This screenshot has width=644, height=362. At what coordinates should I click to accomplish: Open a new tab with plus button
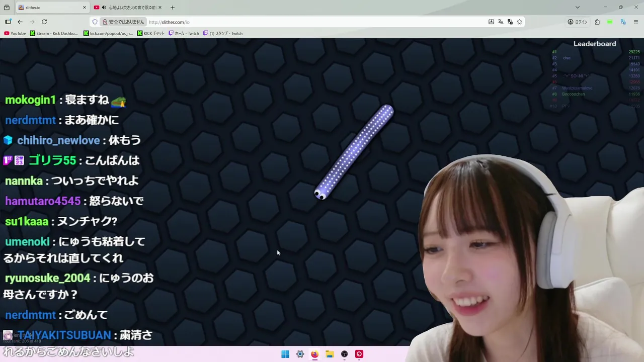173,8
